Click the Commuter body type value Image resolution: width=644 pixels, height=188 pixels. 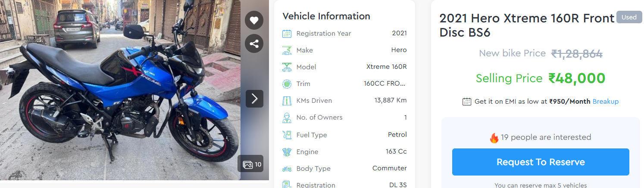point(390,168)
